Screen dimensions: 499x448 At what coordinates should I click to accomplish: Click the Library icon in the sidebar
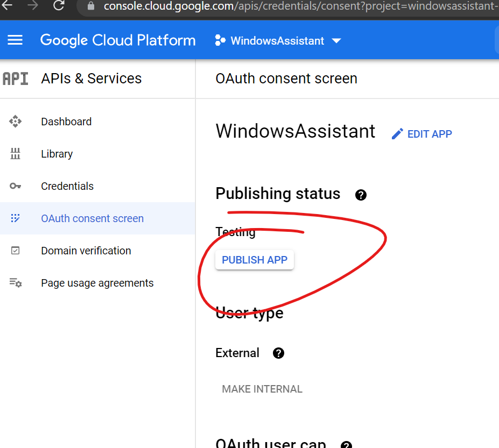pos(15,154)
